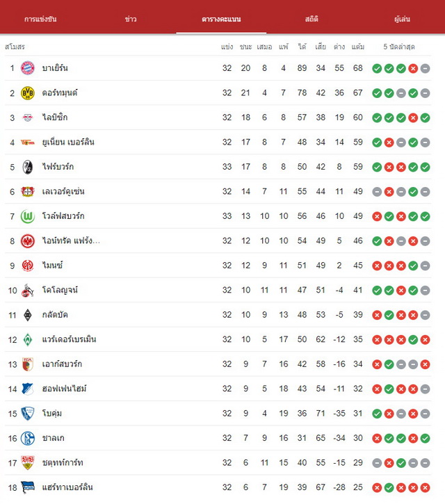
Task: Select the Wolfsburg green W crest
Action: coord(28,216)
